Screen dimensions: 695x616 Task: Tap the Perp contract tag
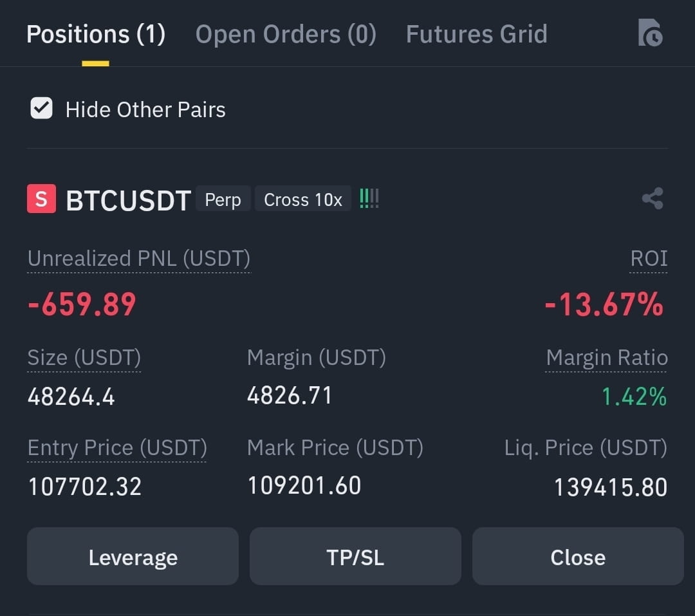pos(223,199)
